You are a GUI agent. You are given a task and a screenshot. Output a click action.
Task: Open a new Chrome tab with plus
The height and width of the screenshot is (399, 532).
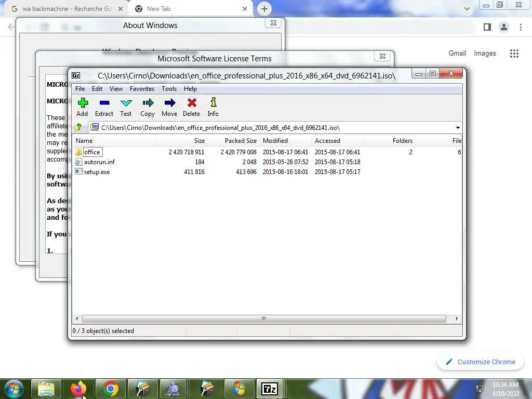pyautogui.click(x=264, y=9)
